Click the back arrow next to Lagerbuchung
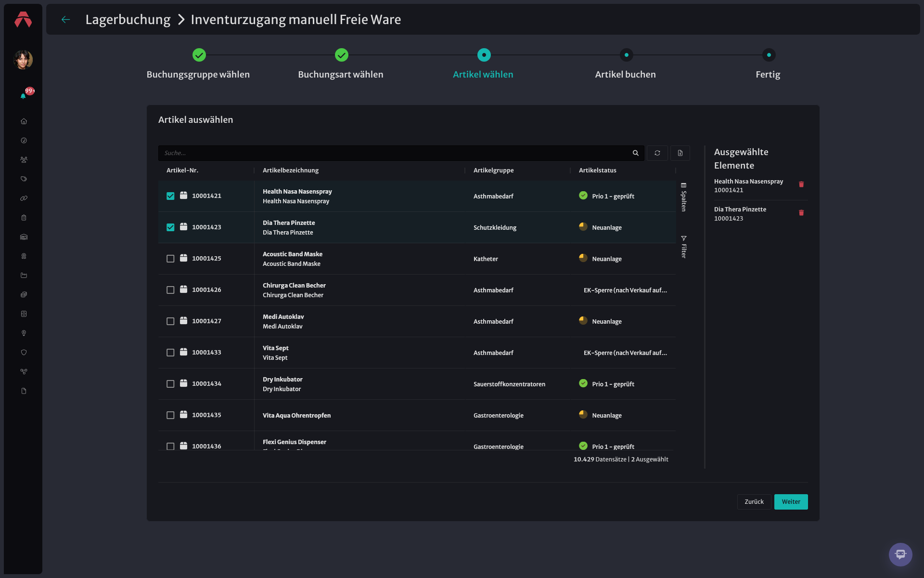The image size is (924, 578). 66,20
